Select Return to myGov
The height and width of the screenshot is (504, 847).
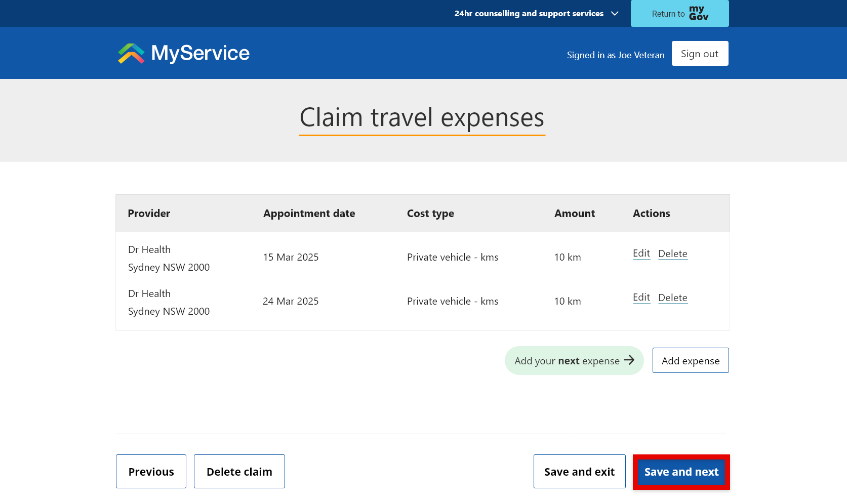coord(679,13)
